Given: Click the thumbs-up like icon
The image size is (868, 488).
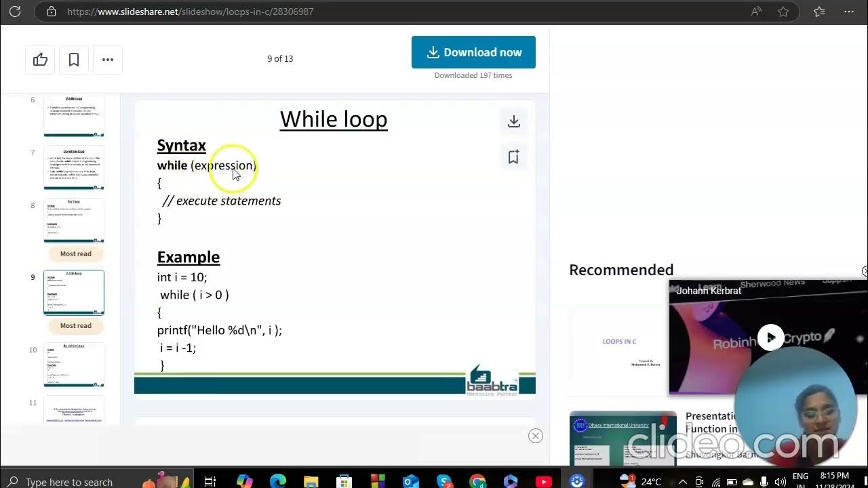Looking at the screenshot, I should click(x=41, y=60).
